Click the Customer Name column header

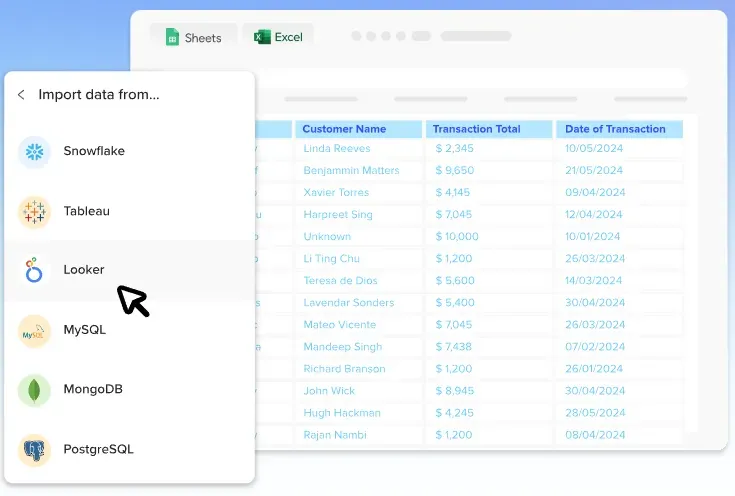click(x=359, y=129)
